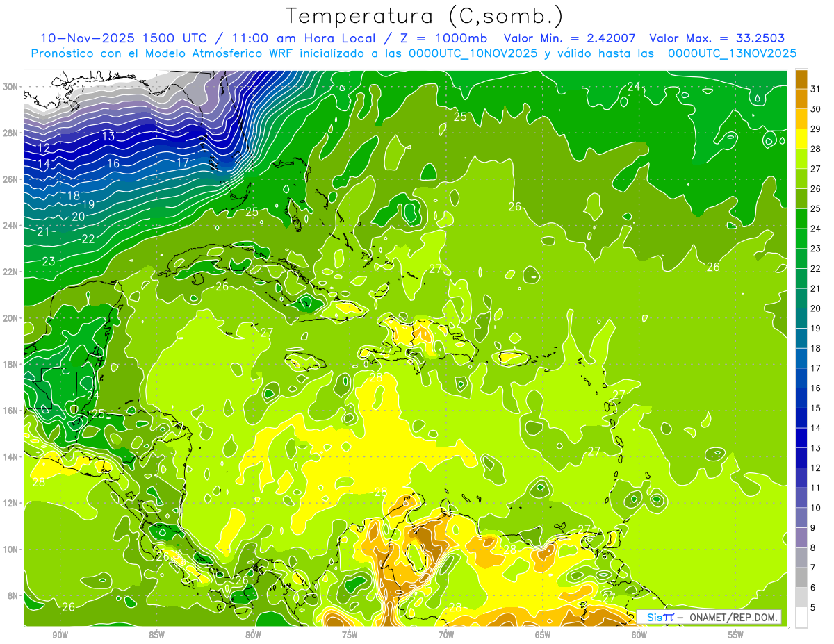
Task: Click the '8N' latitude axis label
Action: tap(13, 595)
